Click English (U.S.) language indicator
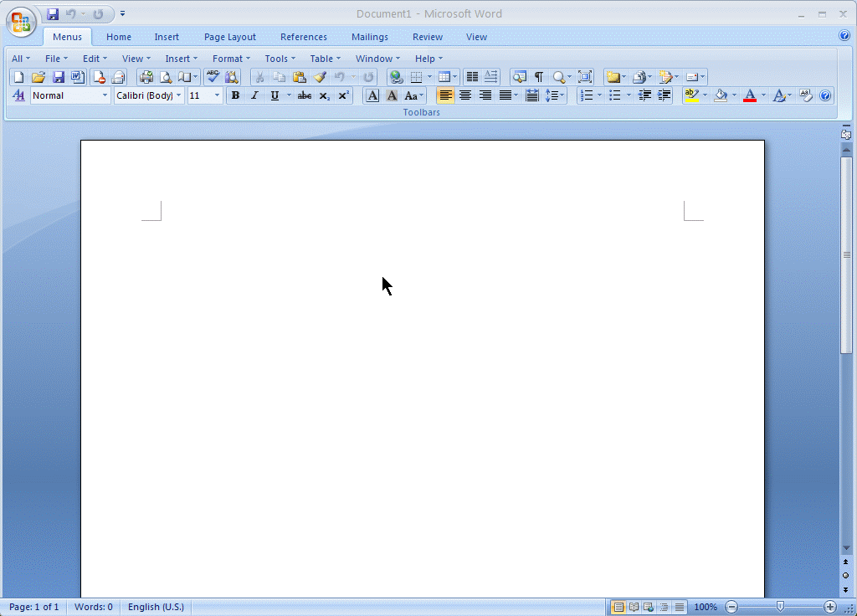Screen dimensions: 857x616 [x=156, y=607]
